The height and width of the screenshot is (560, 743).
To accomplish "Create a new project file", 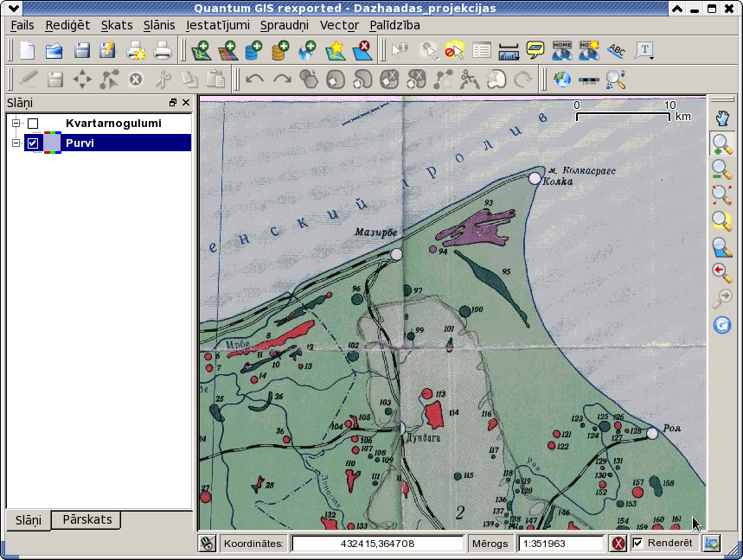I will click(x=28, y=50).
